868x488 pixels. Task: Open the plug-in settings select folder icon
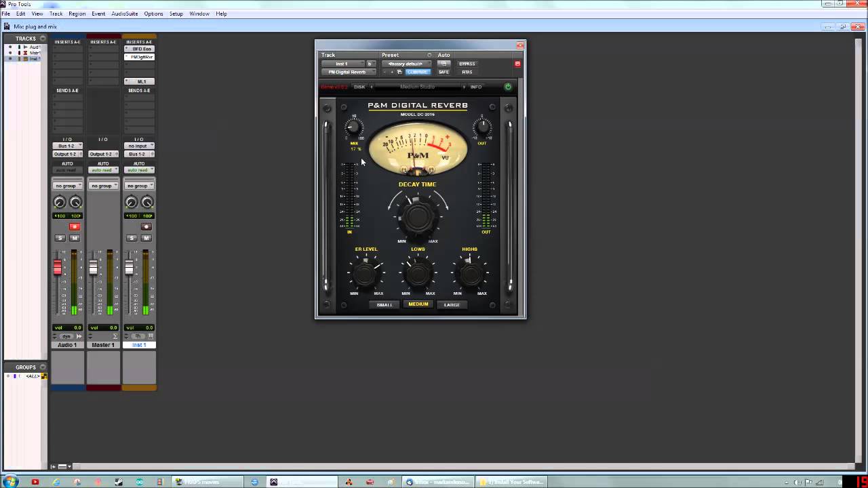coord(399,72)
